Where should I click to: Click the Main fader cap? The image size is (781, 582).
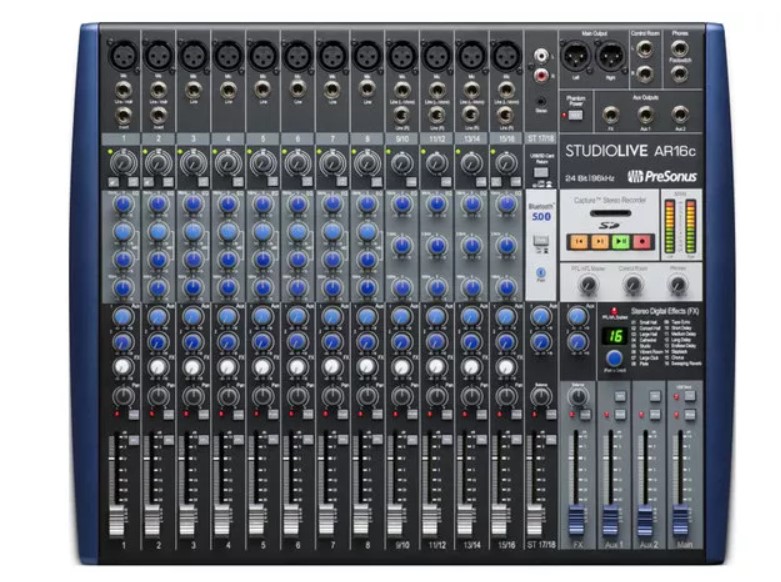[x=680, y=520]
